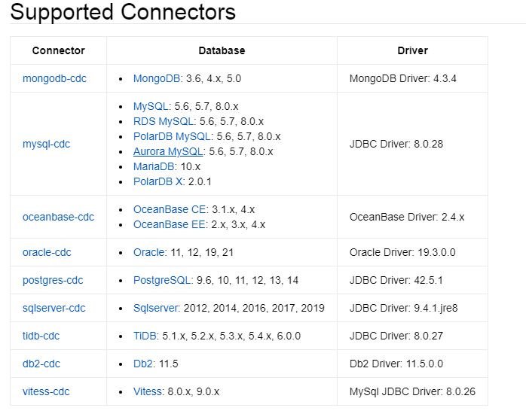Select the Supported Connectors heading
Screen dimensions: 526x420
(123, 12)
